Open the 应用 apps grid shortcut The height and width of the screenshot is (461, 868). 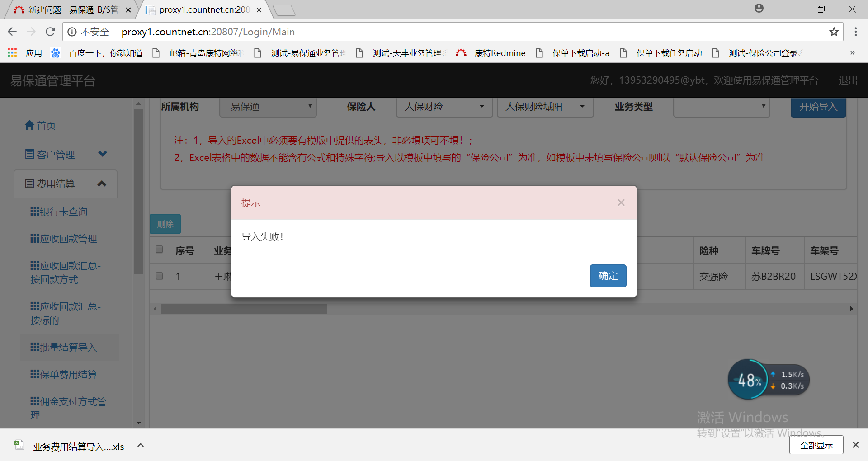(25, 53)
